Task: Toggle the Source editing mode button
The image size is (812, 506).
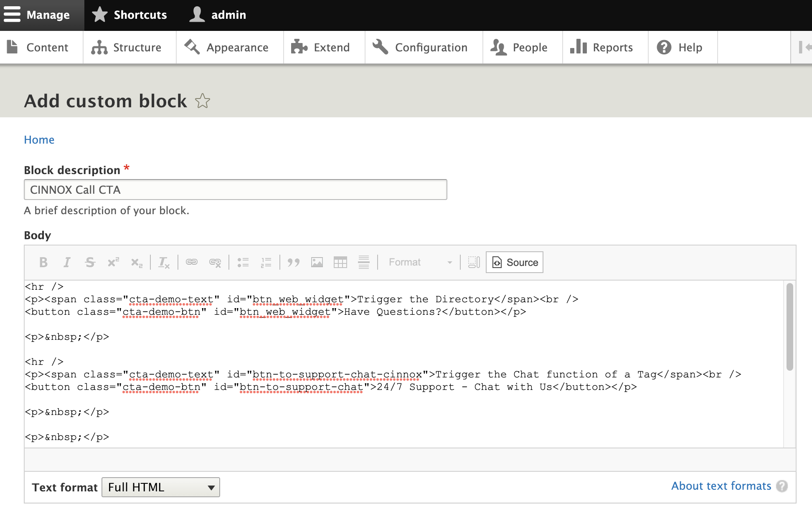Action: [x=515, y=262]
